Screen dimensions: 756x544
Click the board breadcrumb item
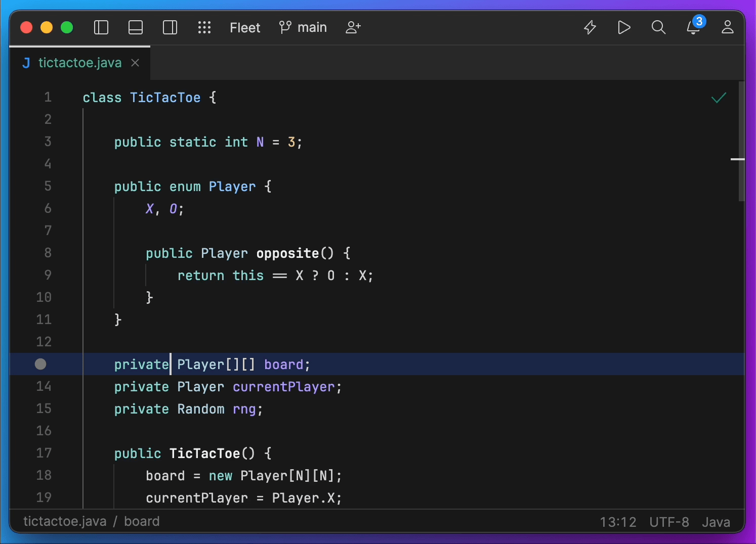click(142, 521)
